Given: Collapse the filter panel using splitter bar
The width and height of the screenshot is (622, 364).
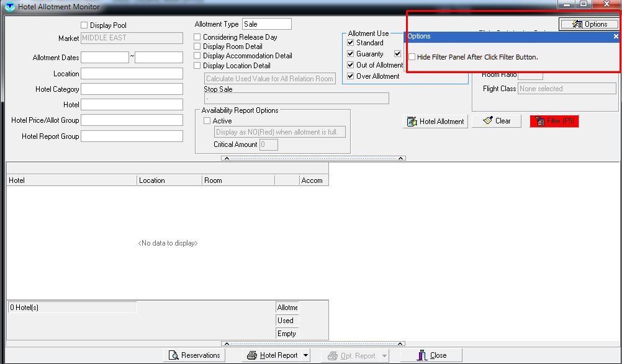Looking at the screenshot, I should 313,158.
